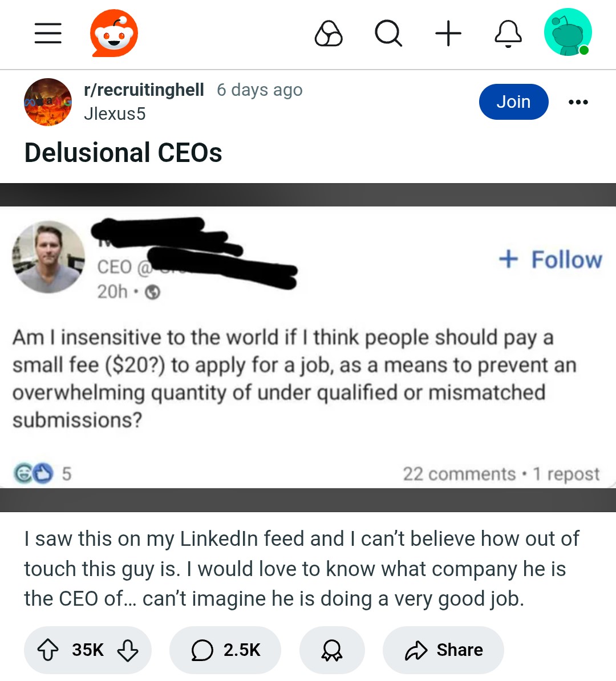Open user profile avatar menu
The width and height of the screenshot is (616, 681).
click(568, 33)
